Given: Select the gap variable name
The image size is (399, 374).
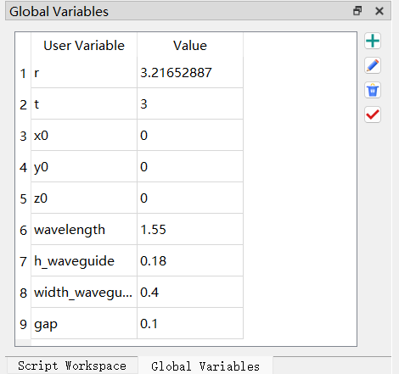Looking at the screenshot, I should tap(84, 324).
